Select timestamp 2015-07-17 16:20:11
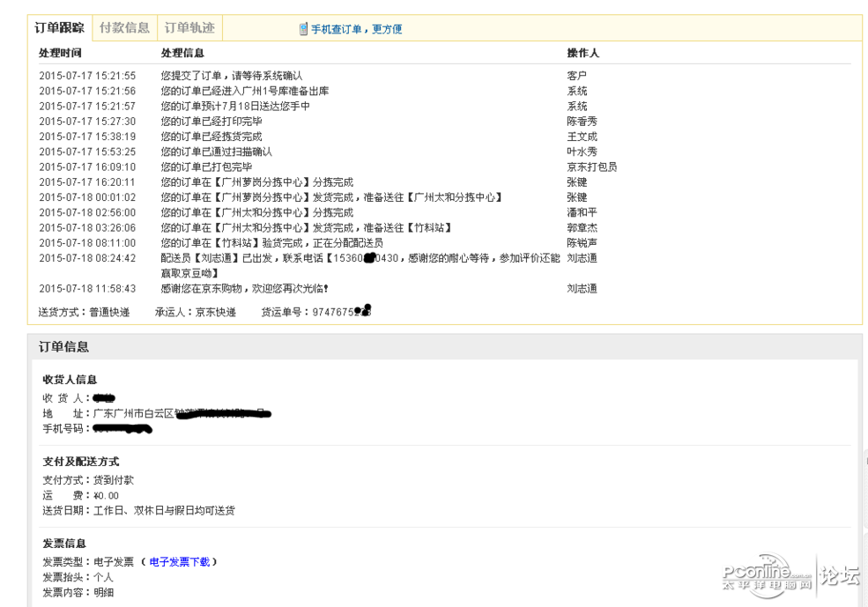The width and height of the screenshot is (868, 607). click(87, 182)
